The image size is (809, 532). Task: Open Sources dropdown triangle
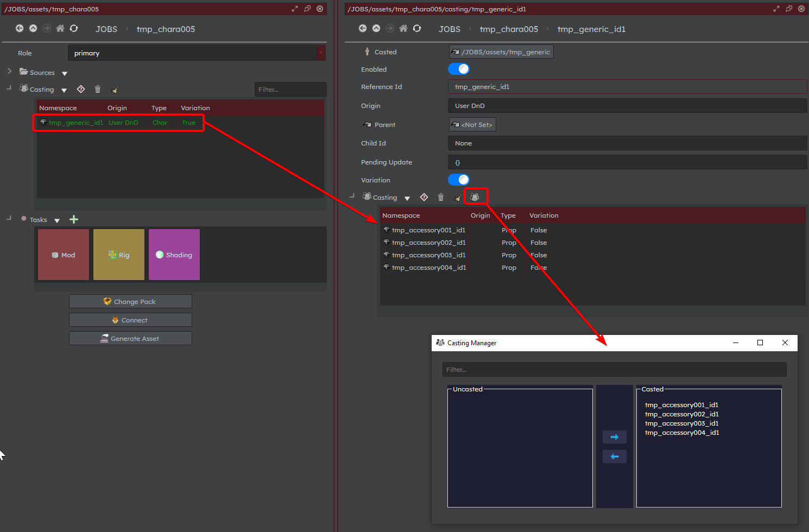65,73
